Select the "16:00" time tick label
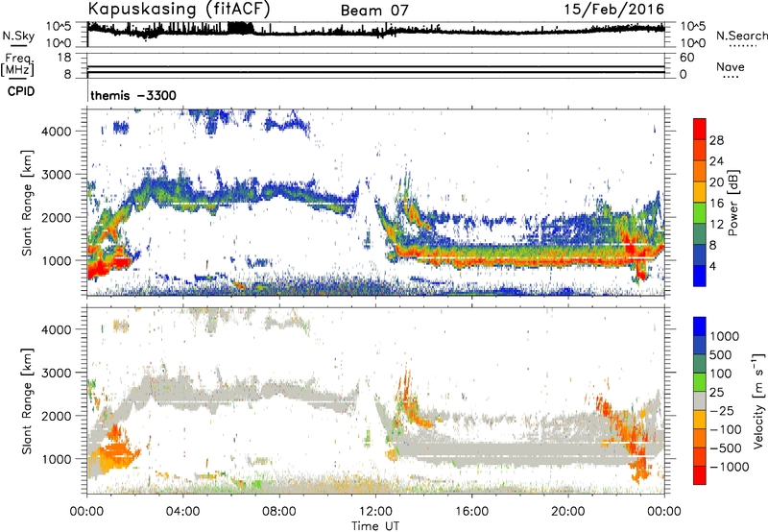The image size is (768, 532). 471,512
